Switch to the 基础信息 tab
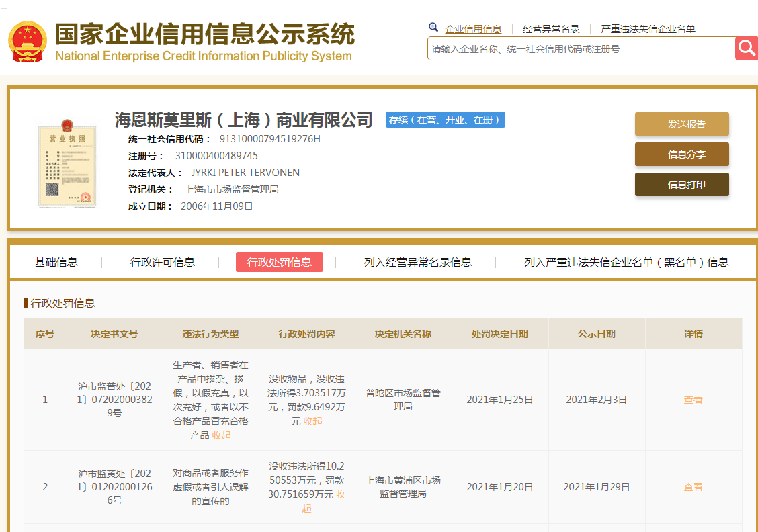 [56, 262]
